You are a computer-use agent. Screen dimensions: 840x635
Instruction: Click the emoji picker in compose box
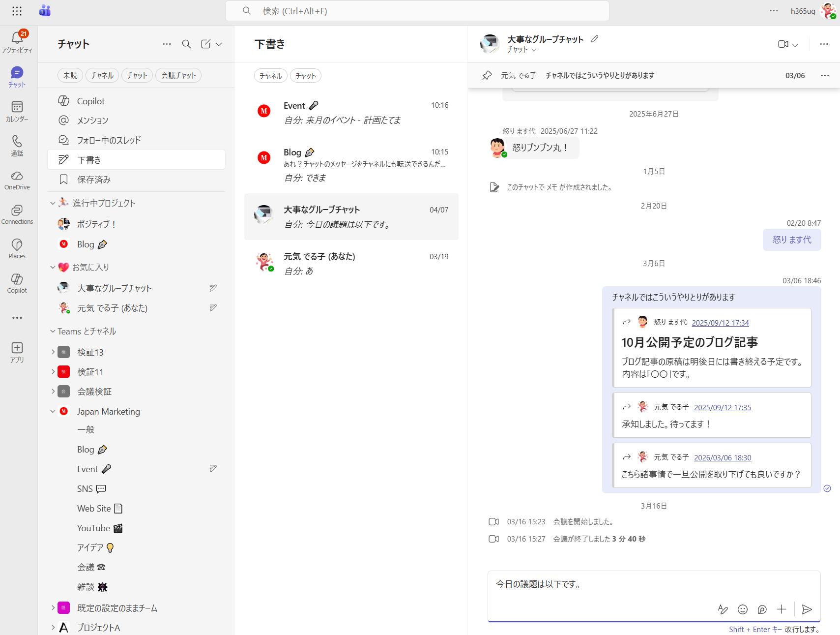pyautogui.click(x=742, y=609)
